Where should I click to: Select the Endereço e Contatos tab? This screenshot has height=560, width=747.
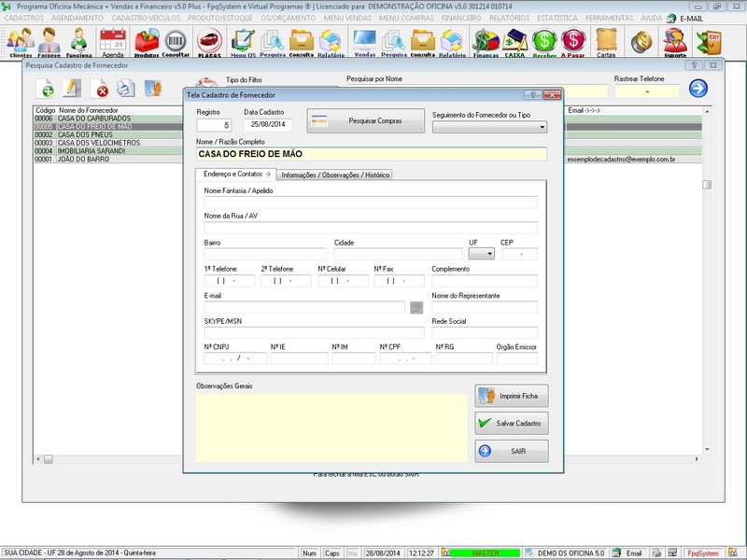(x=236, y=174)
